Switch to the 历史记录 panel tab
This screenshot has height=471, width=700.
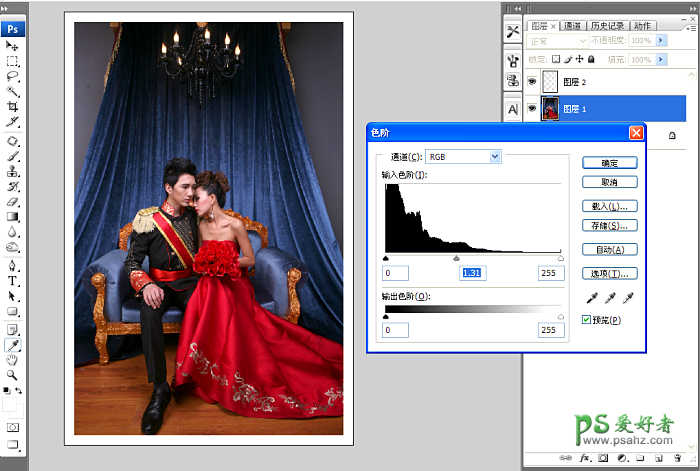point(606,25)
